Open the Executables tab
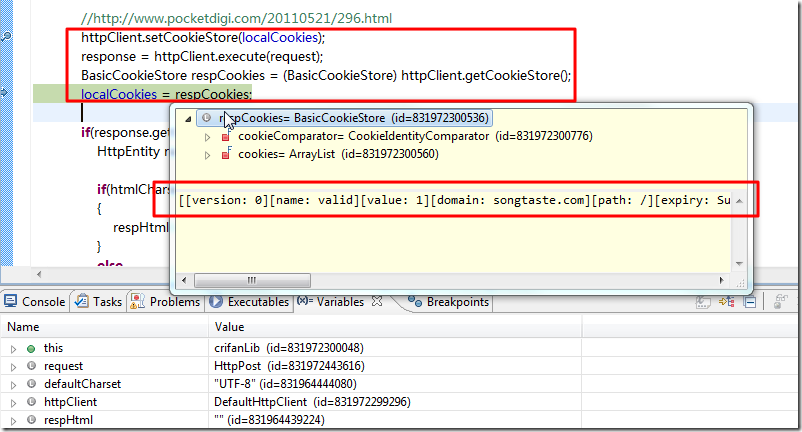Image resolution: width=802 pixels, height=432 pixels. click(249, 302)
